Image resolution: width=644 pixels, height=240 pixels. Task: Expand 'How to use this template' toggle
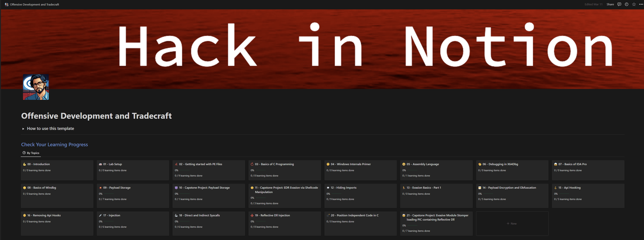point(23,129)
